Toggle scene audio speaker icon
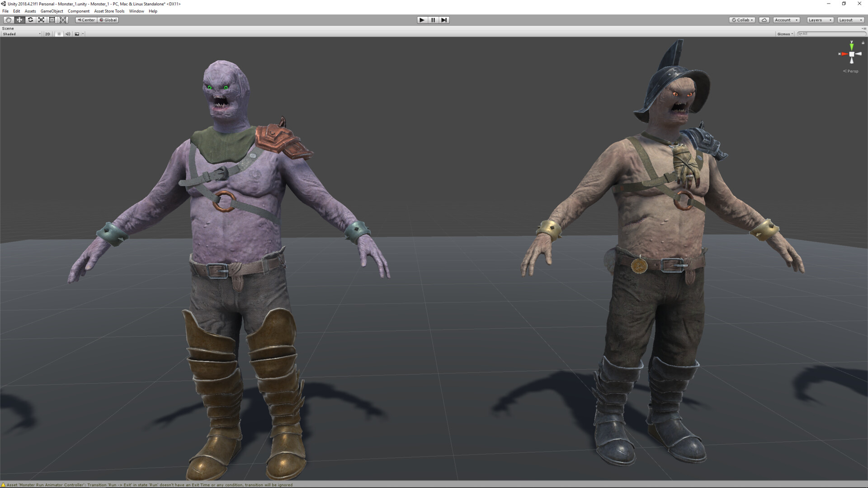This screenshot has width=868, height=488. click(x=68, y=34)
